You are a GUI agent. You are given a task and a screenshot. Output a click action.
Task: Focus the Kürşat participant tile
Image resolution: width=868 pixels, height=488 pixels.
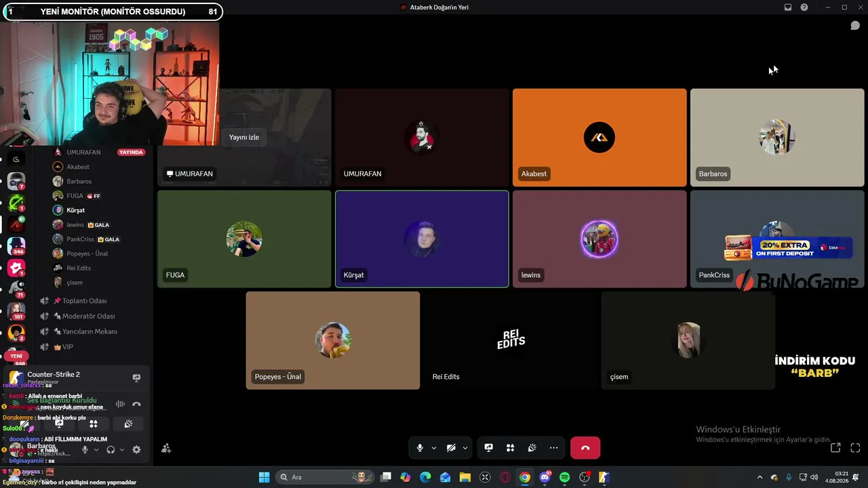tap(422, 239)
